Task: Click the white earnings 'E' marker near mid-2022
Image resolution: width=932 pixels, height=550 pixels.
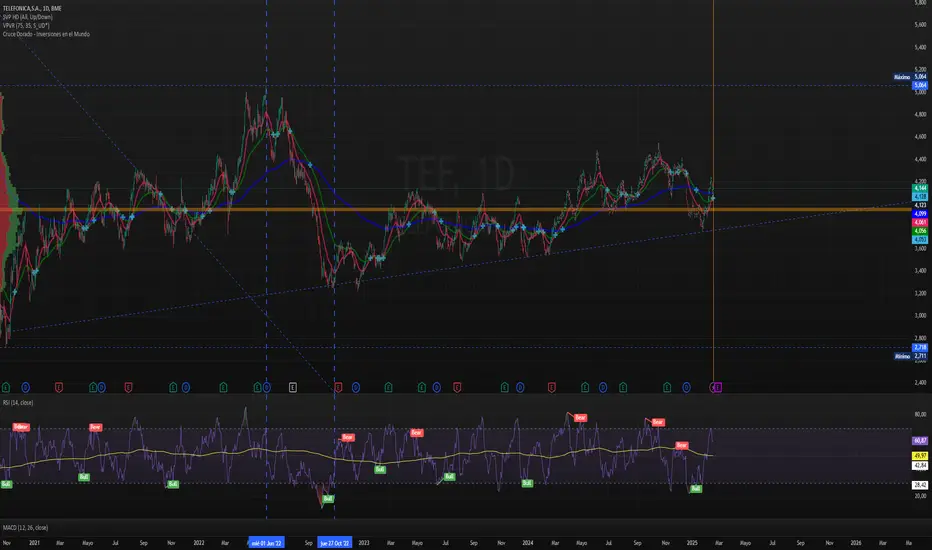Action: (x=293, y=385)
